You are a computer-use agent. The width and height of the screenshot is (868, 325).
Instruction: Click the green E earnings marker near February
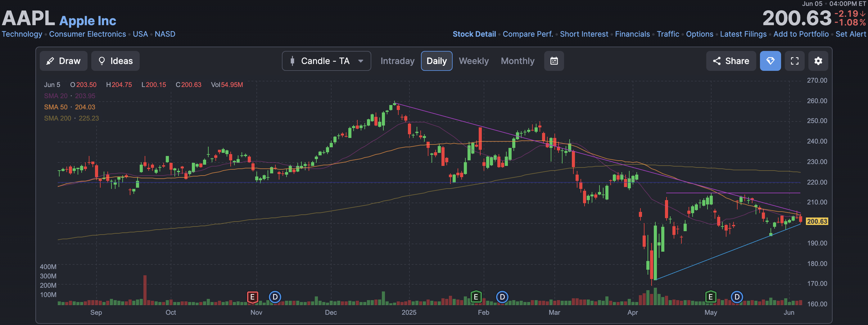point(476,297)
